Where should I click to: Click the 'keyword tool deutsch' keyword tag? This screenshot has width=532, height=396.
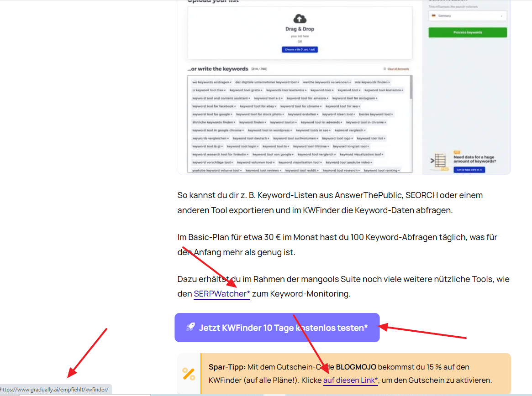pos(251,138)
